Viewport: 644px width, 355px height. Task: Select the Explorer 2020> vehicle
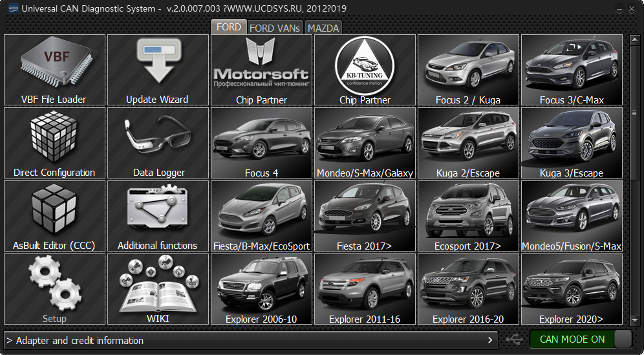[x=572, y=289]
